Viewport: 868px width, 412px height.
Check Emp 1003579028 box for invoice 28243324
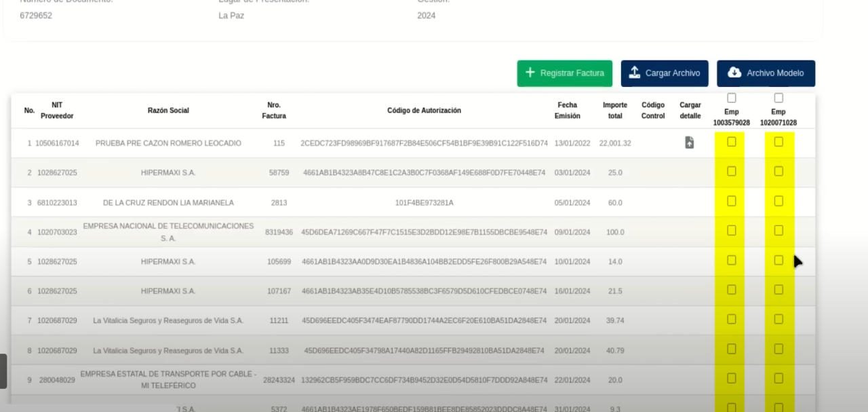[731, 378]
